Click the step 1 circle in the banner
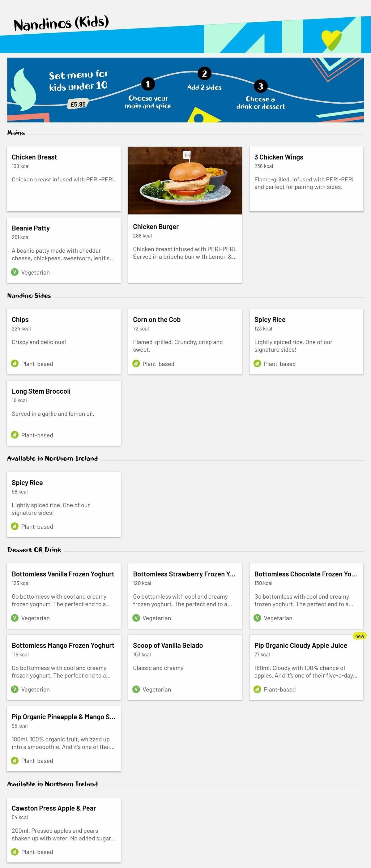Viewport: 371px width, 868px height. click(148, 84)
